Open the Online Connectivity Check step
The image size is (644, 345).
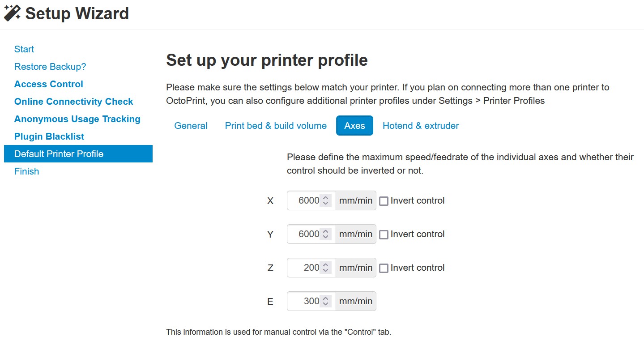click(x=74, y=102)
